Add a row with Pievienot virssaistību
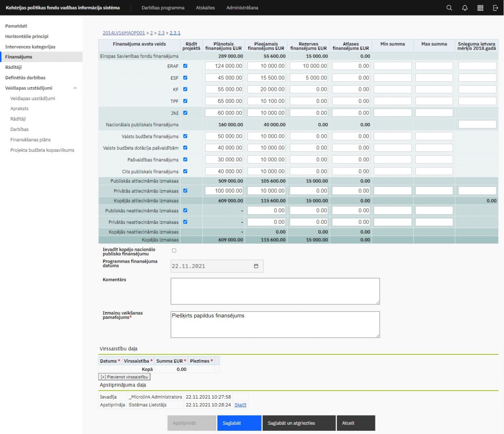This screenshot has height=434, width=504. [x=124, y=377]
